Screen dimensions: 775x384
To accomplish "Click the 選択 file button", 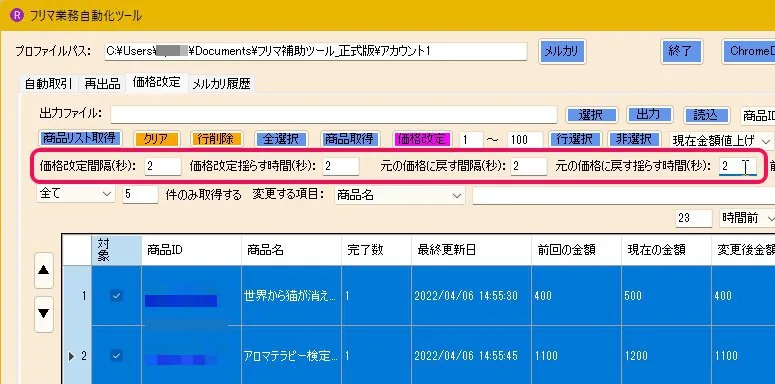I will [591, 115].
